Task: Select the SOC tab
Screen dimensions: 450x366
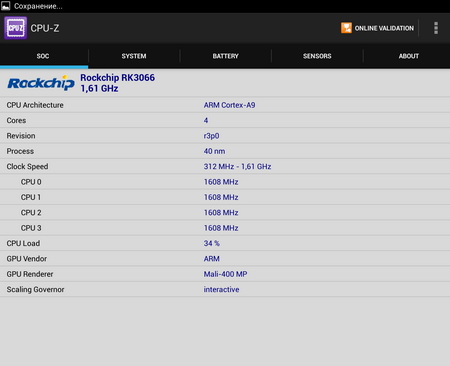Action: tap(43, 56)
